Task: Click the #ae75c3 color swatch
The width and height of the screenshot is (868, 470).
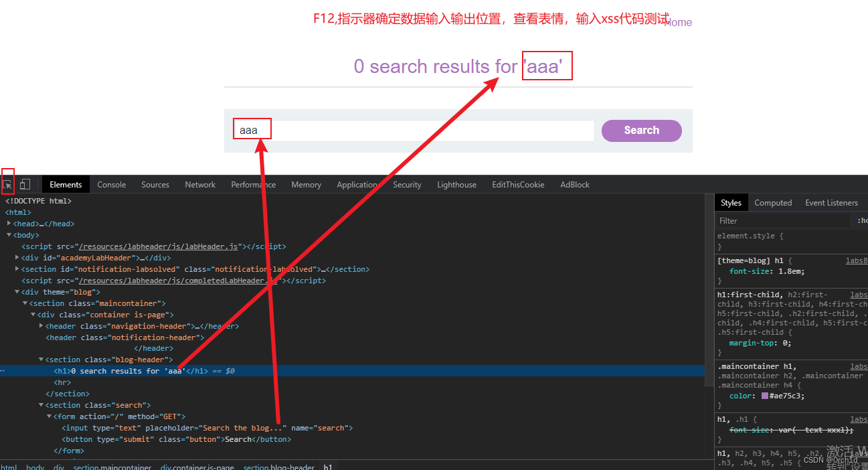Action: click(765, 396)
